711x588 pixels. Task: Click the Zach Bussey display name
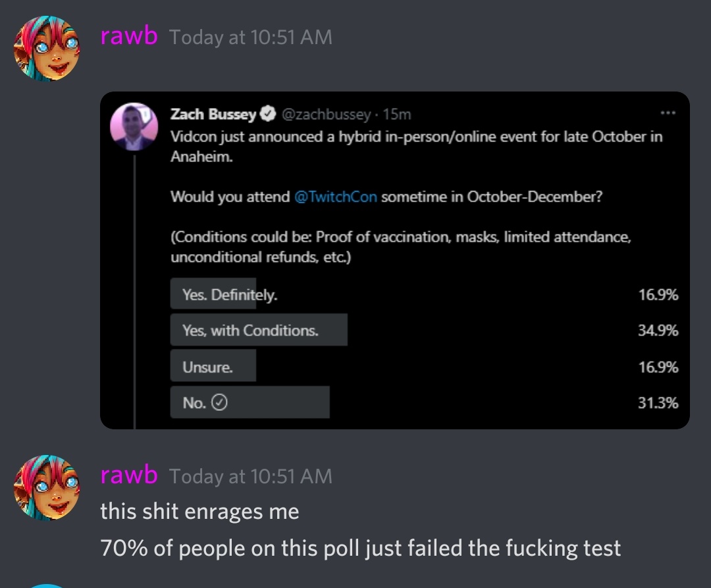tap(213, 114)
